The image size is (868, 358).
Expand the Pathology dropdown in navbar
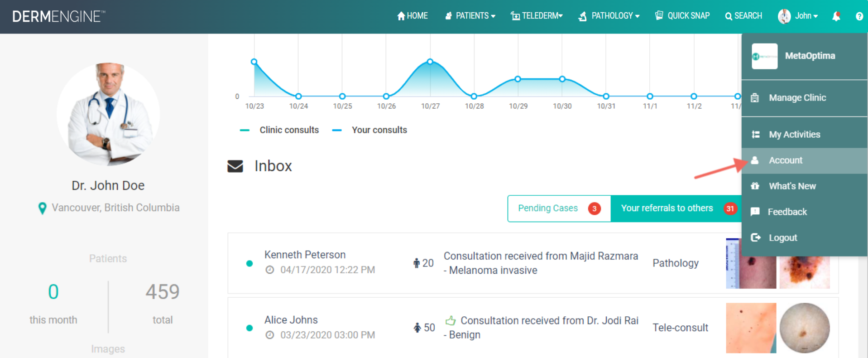pos(609,16)
